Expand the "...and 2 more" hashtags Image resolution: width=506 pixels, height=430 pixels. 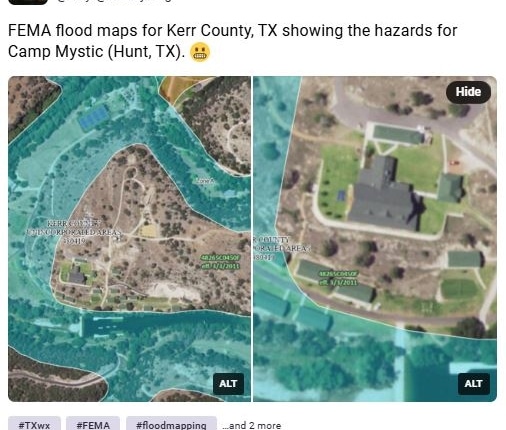point(251,425)
